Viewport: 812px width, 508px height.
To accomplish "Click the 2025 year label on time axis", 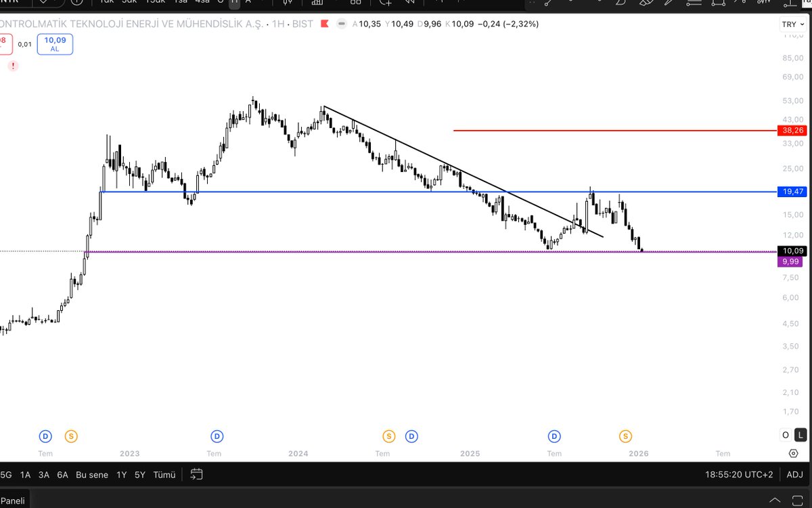I will 470,453.
